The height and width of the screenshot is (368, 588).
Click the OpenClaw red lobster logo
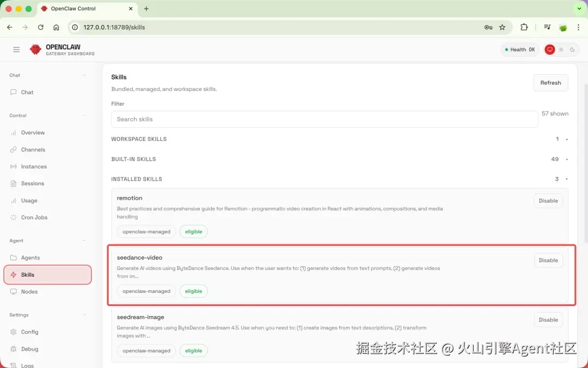[35, 50]
